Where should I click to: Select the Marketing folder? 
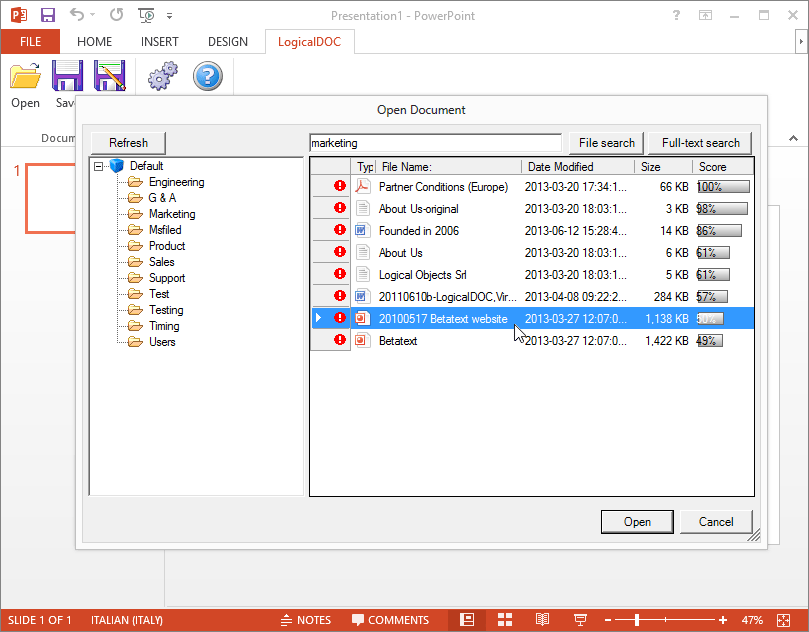[x=172, y=214]
